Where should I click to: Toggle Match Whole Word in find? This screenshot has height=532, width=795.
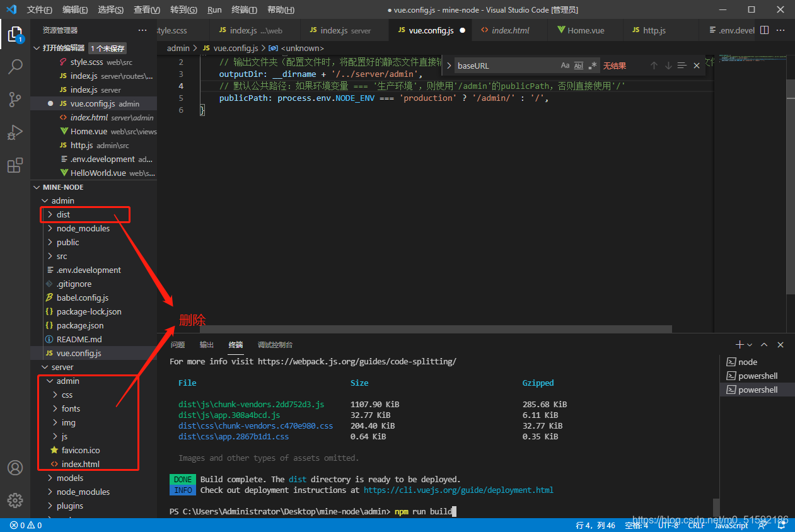[x=579, y=66]
